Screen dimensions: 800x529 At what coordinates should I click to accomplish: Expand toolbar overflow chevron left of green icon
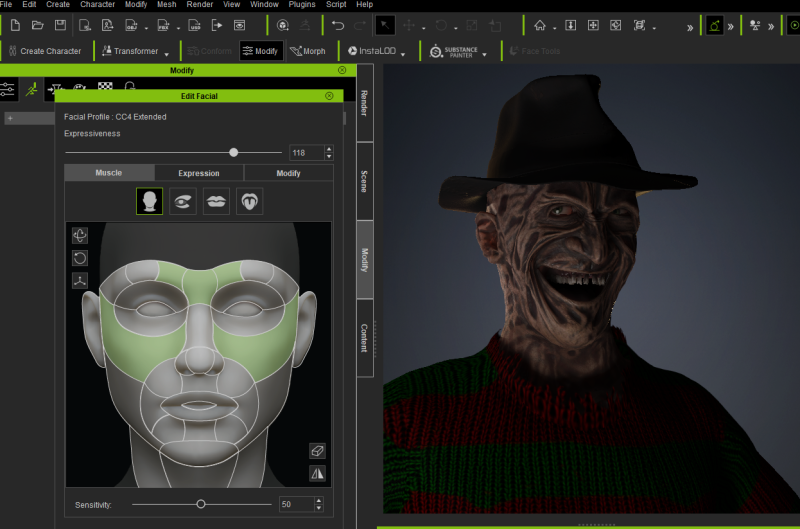(690, 28)
